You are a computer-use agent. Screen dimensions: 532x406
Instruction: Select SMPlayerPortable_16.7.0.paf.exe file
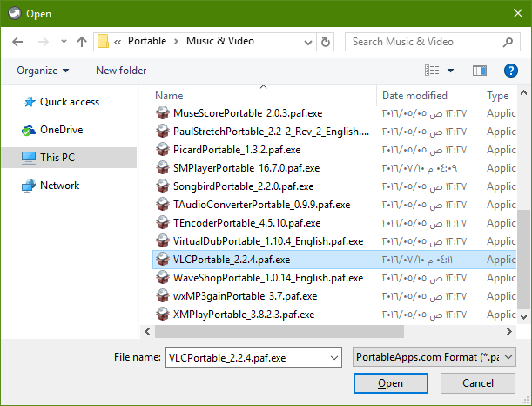(246, 168)
